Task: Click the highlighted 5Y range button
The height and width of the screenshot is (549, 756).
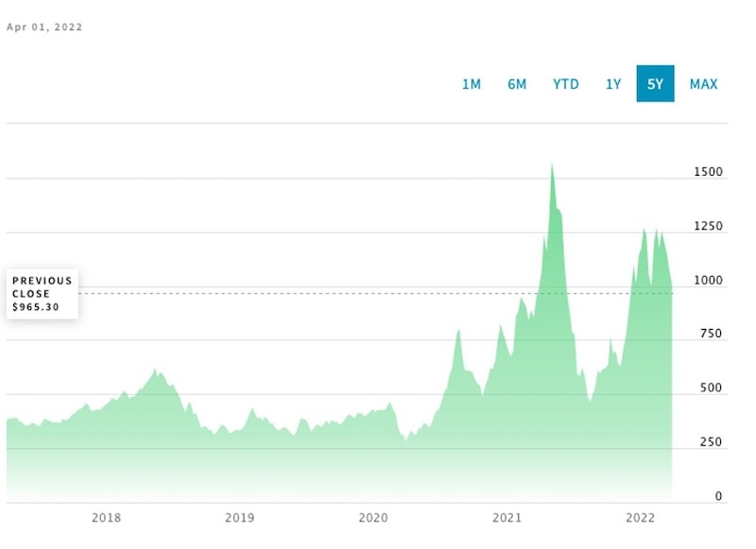Action: (x=655, y=84)
